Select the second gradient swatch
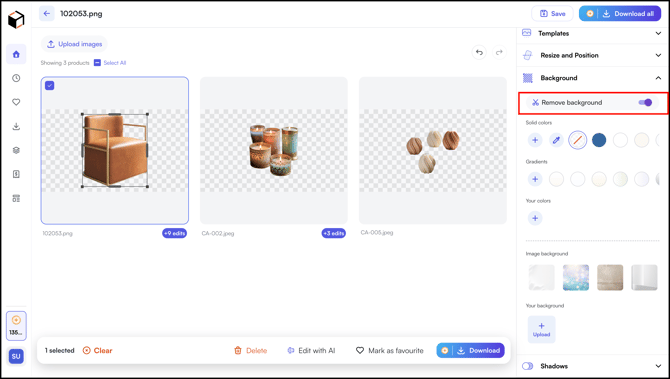 click(x=578, y=179)
